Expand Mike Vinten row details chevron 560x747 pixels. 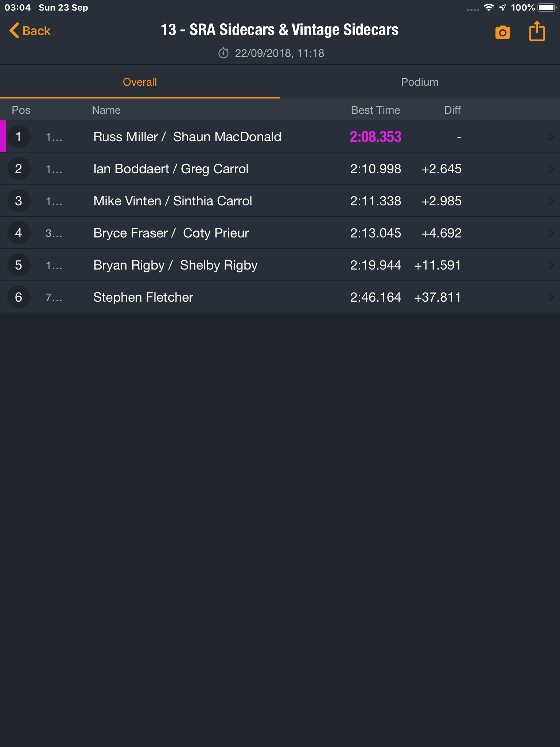tap(551, 201)
